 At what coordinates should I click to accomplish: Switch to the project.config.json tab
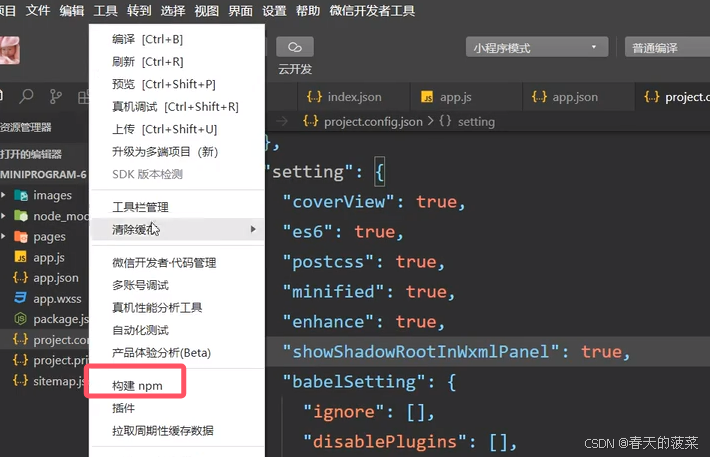pyautogui.click(x=673, y=97)
